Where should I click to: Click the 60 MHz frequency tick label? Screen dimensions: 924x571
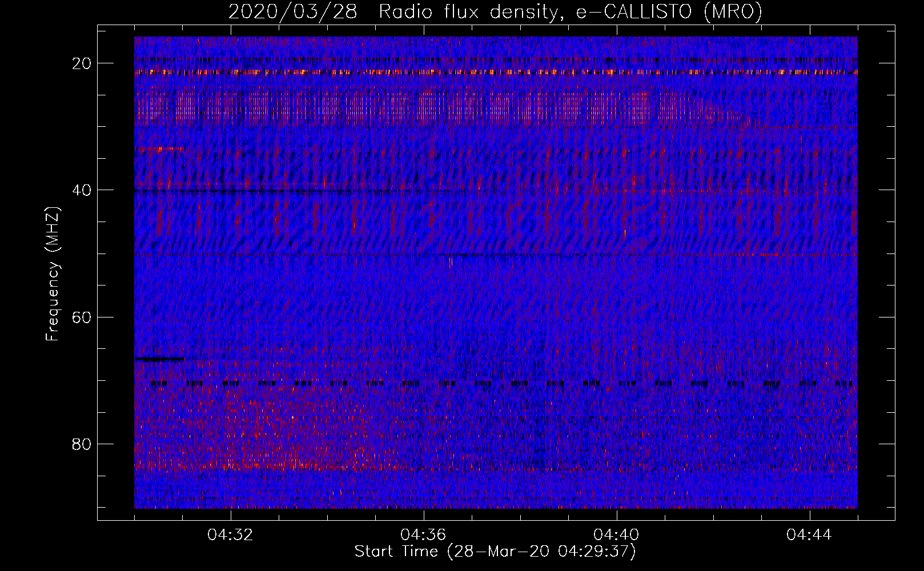(x=82, y=317)
